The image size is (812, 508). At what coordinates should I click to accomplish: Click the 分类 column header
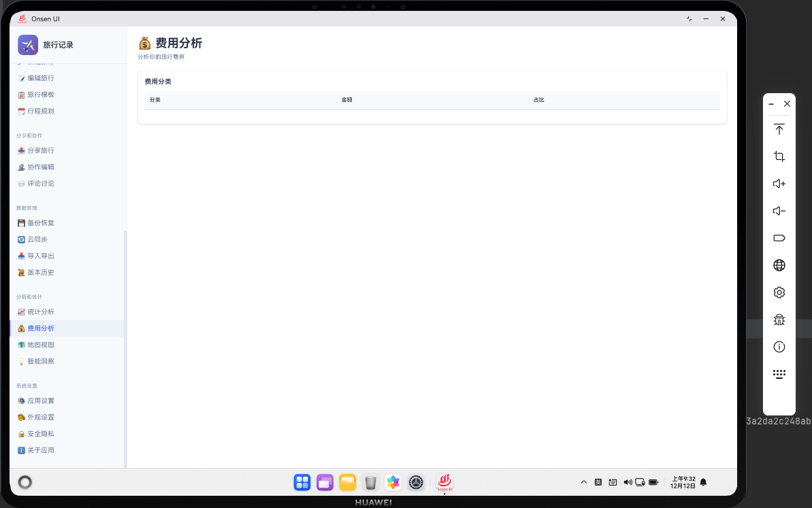coord(155,100)
